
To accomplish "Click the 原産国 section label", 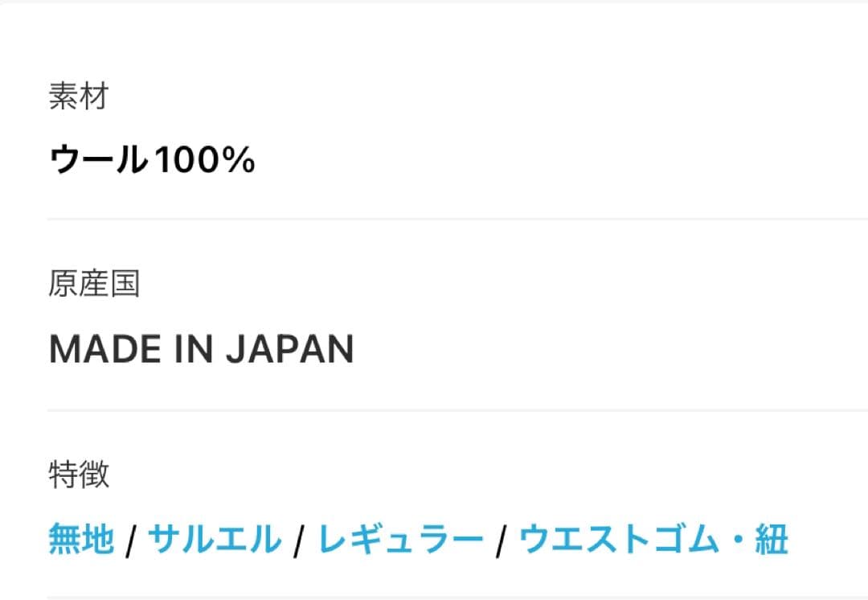I will pyautogui.click(x=94, y=284).
